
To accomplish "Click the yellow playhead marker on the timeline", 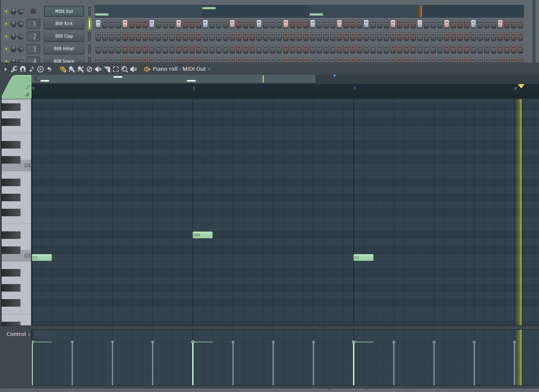I will (x=521, y=86).
